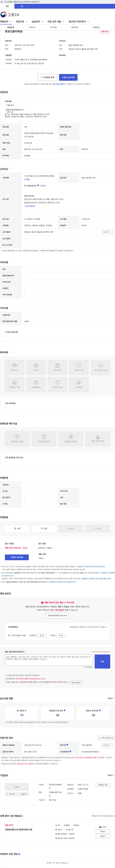115x868 pixels.
Task: Go to the 모집요강 section tab
Action: click(11, 27)
